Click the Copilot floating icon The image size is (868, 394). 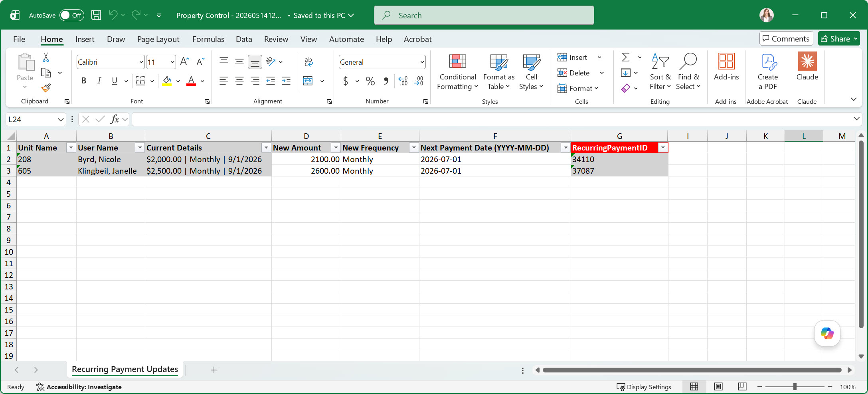(827, 333)
